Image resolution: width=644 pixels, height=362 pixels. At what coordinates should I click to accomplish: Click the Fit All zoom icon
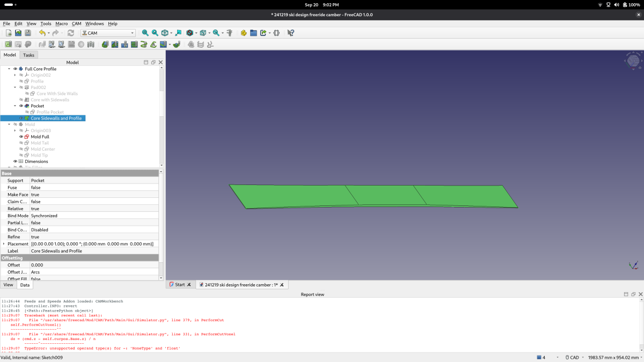[x=145, y=33]
